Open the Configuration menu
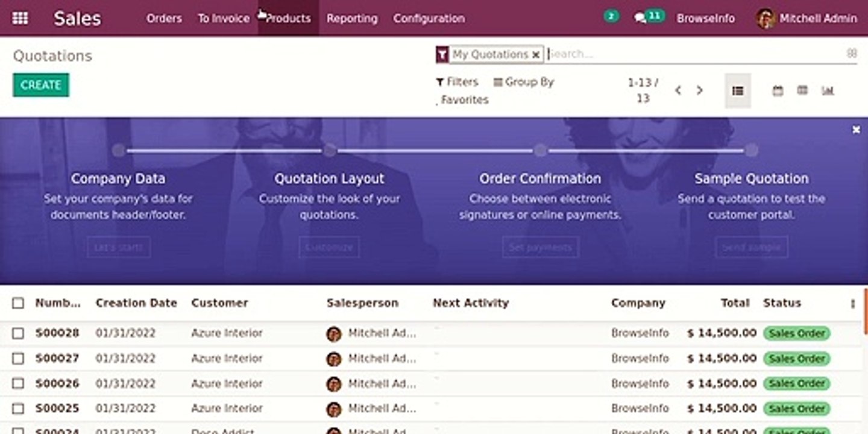 [x=429, y=19]
